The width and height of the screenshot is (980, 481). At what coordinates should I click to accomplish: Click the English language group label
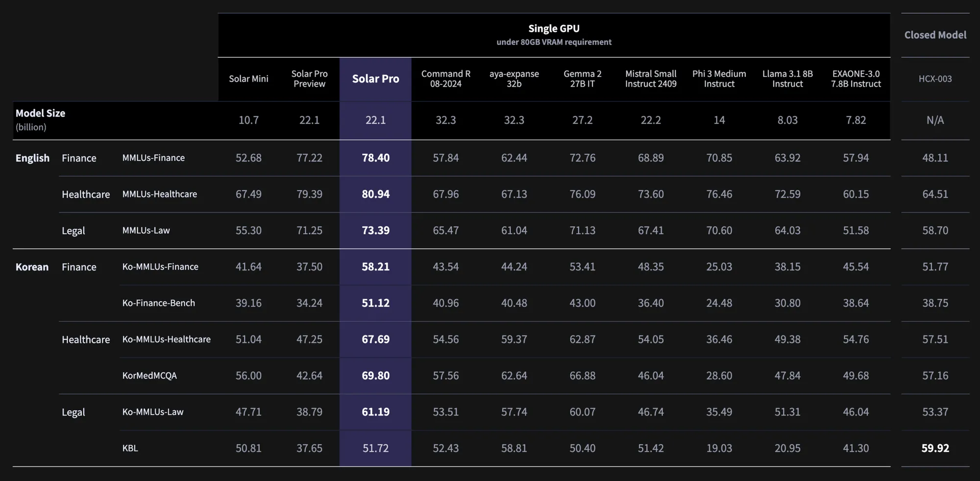point(32,158)
